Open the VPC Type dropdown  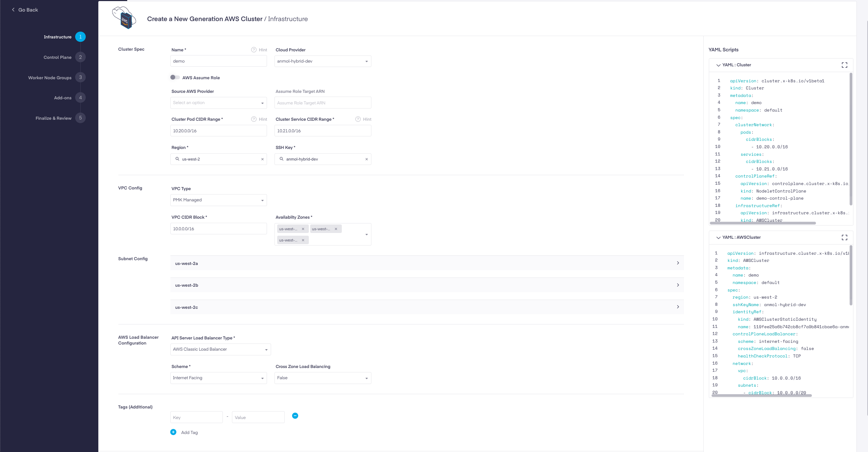tap(218, 200)
